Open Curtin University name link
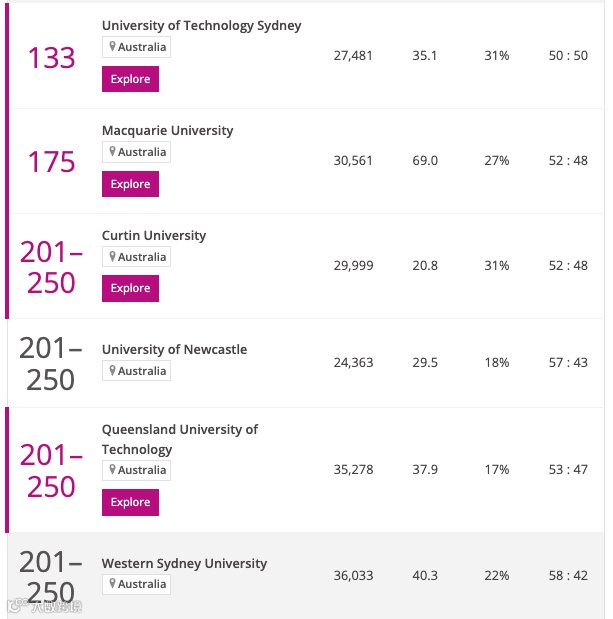This screenshot has height=619, width=613. coord(154,235)
